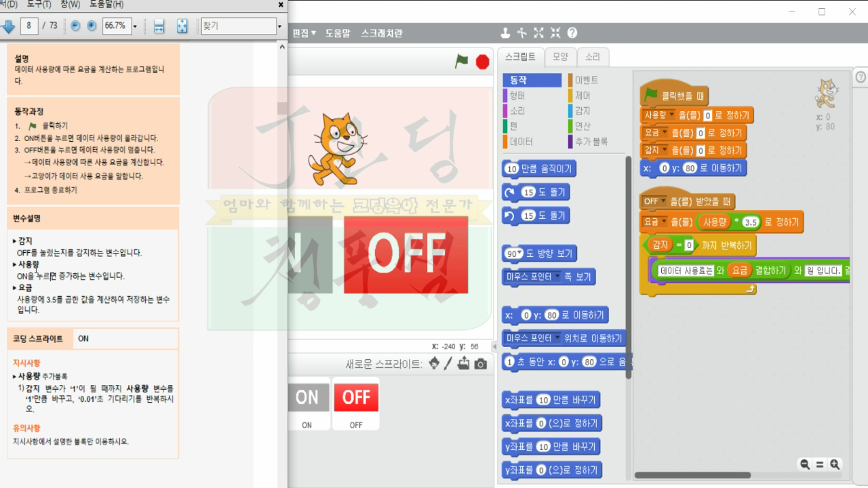Select the Delete scissors tool in Scratch toolbar

pyautogui.click(x=521, y=33)
